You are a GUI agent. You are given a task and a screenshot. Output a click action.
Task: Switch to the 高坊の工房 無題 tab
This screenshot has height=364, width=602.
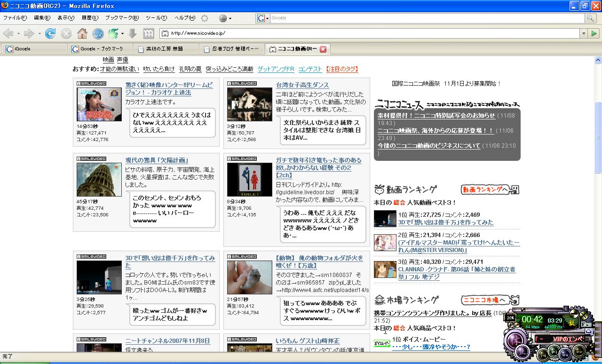click(166, 49)
